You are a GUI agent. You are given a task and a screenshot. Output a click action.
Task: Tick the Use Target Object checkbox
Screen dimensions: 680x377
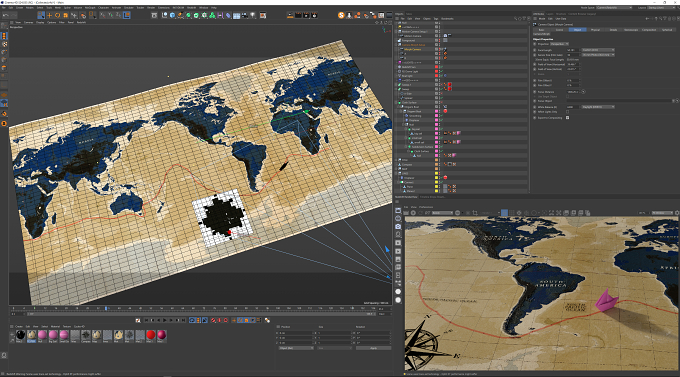tap(567, 96)
